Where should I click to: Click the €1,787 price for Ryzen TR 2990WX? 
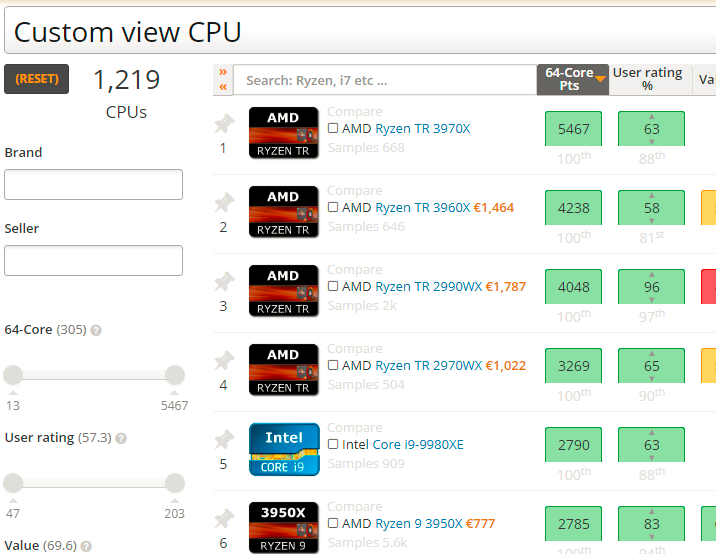[x=505, y=287]
